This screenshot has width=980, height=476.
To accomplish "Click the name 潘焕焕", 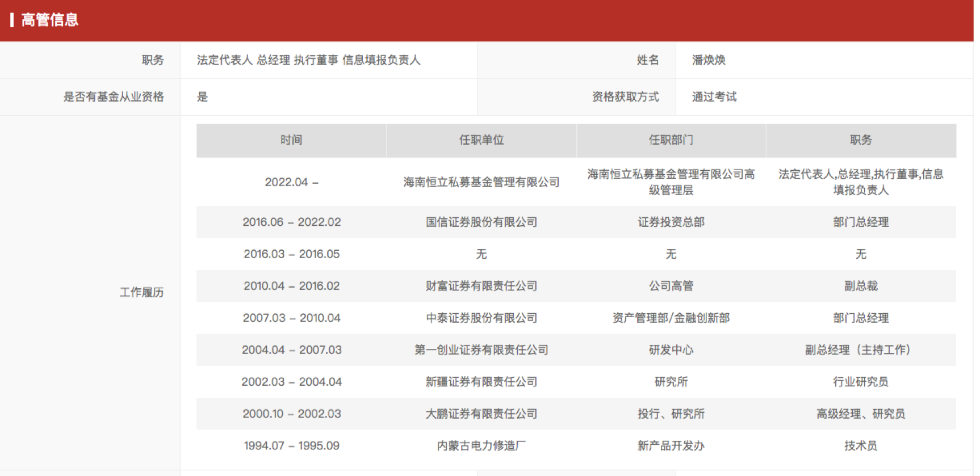I will [x=709, y=60].
